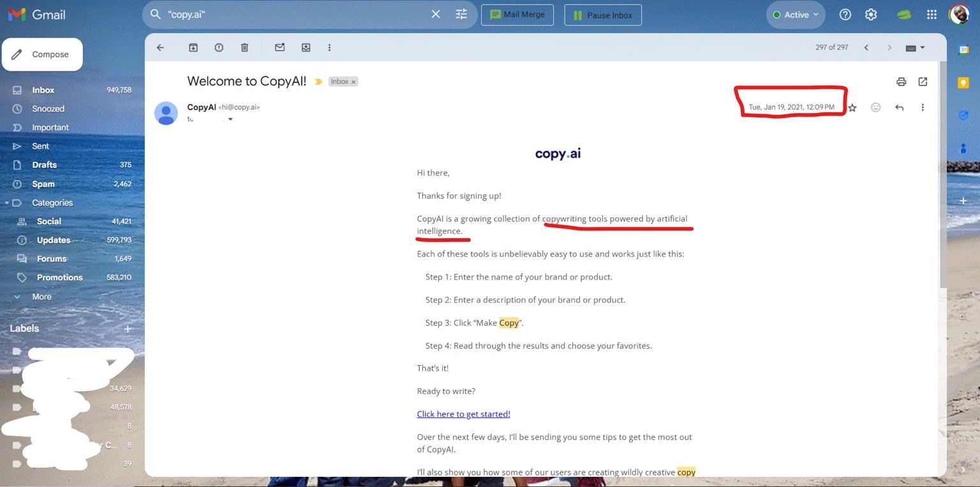Click the Pause Inbox button

click(x=603, y=15)
